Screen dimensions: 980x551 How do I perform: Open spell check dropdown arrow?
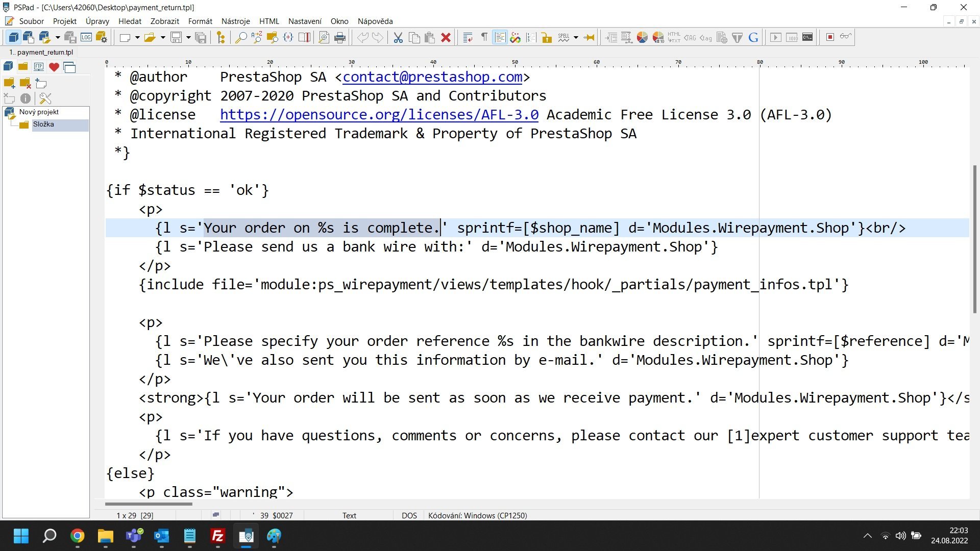click(576, 37)
